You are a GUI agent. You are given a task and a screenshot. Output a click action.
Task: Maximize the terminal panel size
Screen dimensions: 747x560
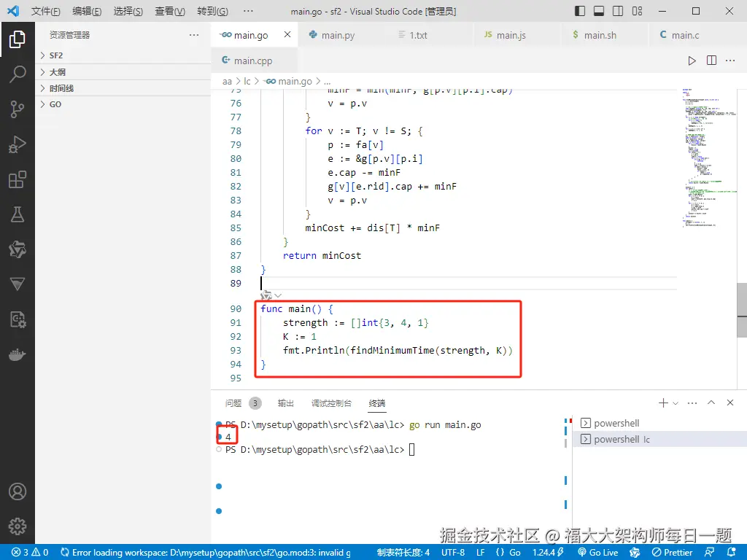pyautogui.click(x=711, y=402)
